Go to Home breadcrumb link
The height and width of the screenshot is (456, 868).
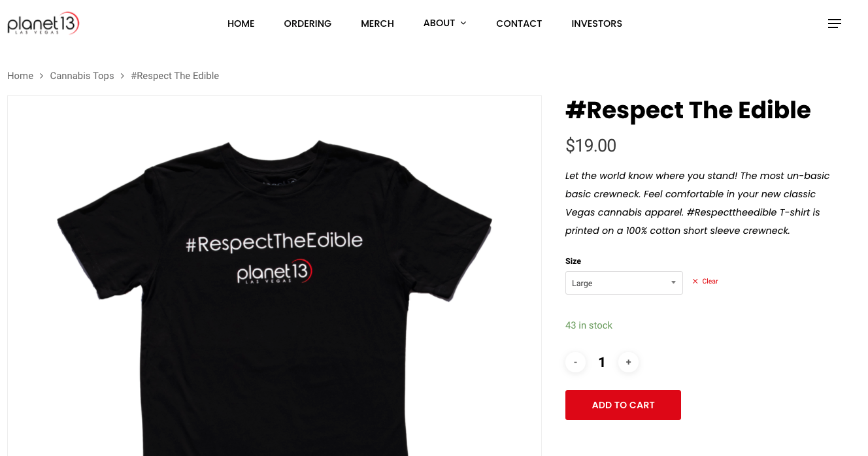coord(20,76)
